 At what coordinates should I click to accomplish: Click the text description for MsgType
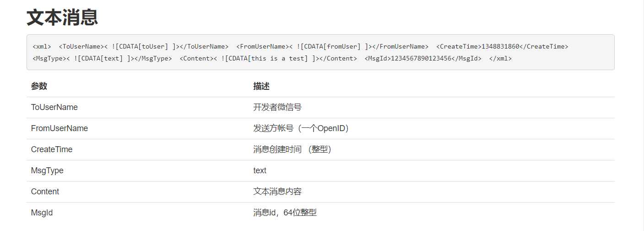coord(260,170)
